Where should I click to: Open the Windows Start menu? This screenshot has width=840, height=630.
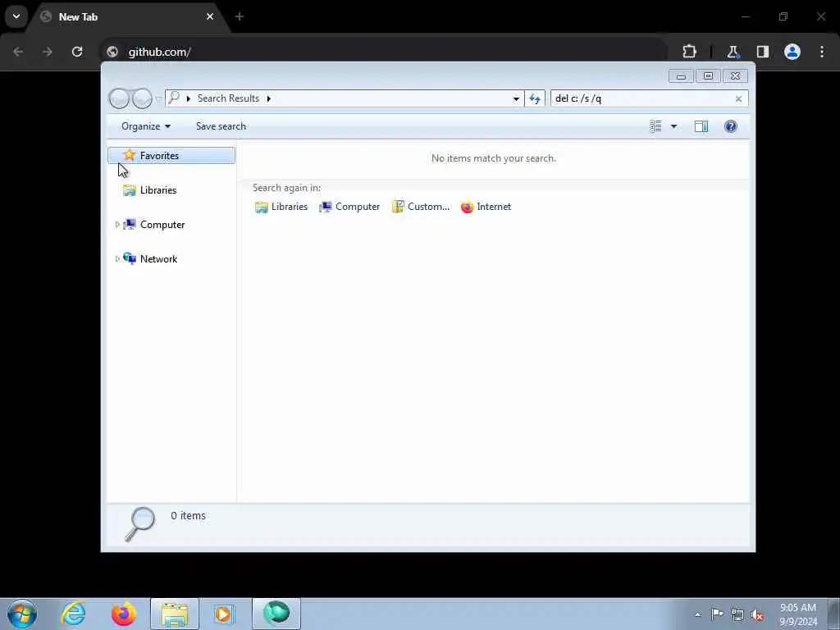coord(22,614)
